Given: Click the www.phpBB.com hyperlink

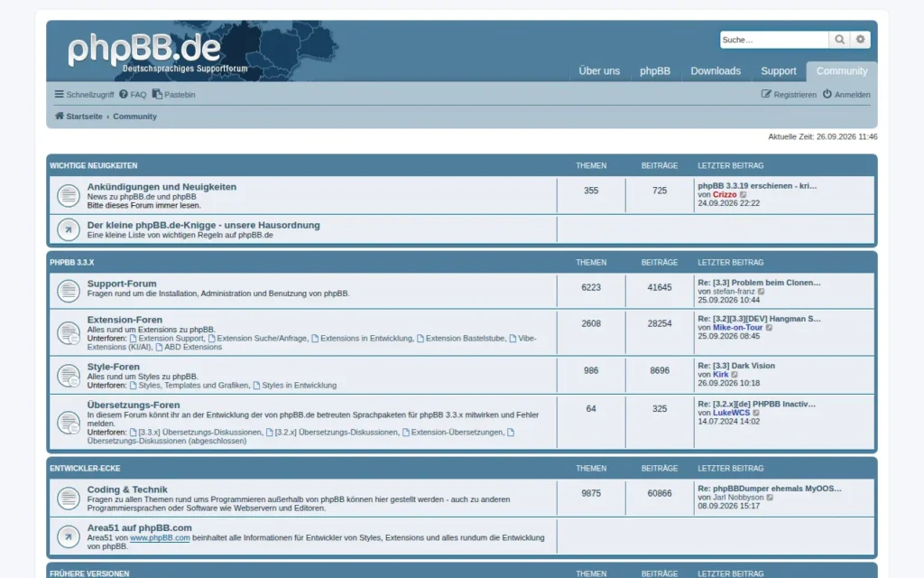Looking at the screenshot, I should click(160, 538).
